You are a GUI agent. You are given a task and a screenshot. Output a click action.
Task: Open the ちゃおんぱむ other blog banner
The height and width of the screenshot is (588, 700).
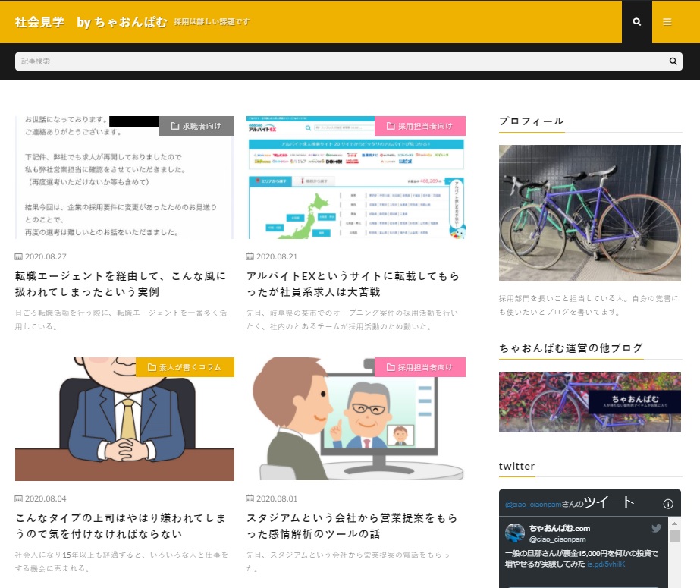590,402
